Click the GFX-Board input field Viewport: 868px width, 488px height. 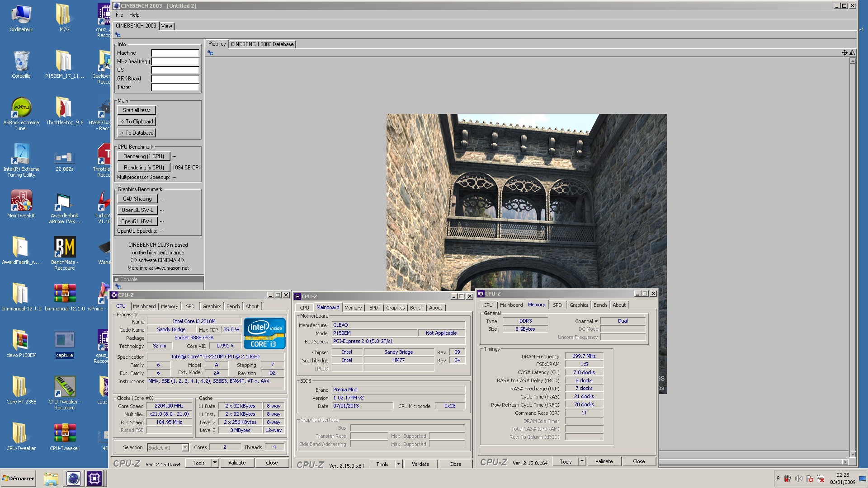[175, 79]
